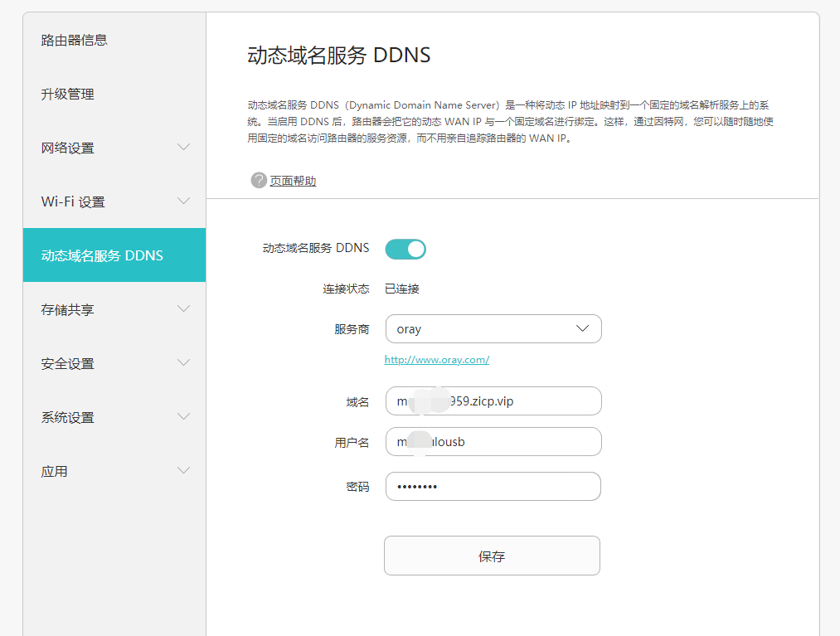Click the 保存 button

492,556
